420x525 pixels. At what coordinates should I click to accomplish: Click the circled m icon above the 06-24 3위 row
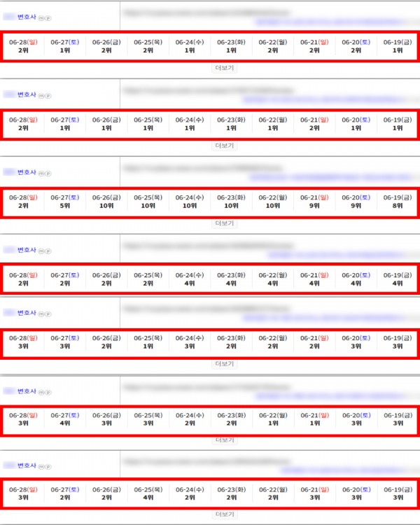[x=41, y=314]
